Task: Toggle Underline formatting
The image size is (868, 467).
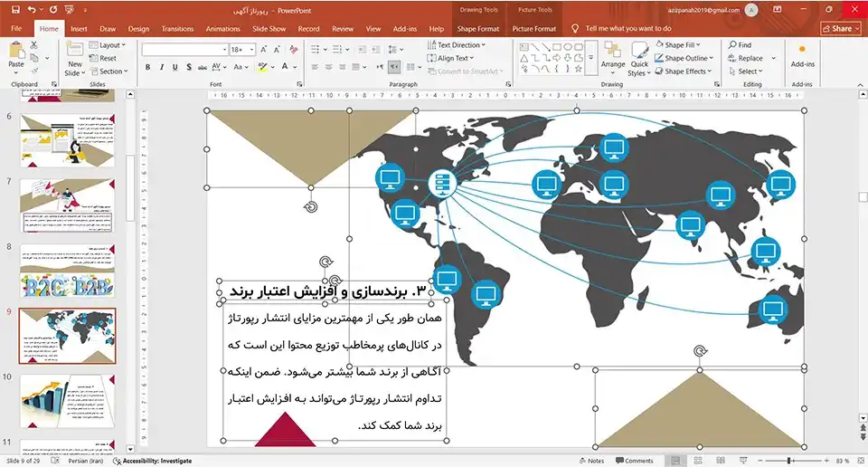Action: pyautogui.click(x=175, y=67)
